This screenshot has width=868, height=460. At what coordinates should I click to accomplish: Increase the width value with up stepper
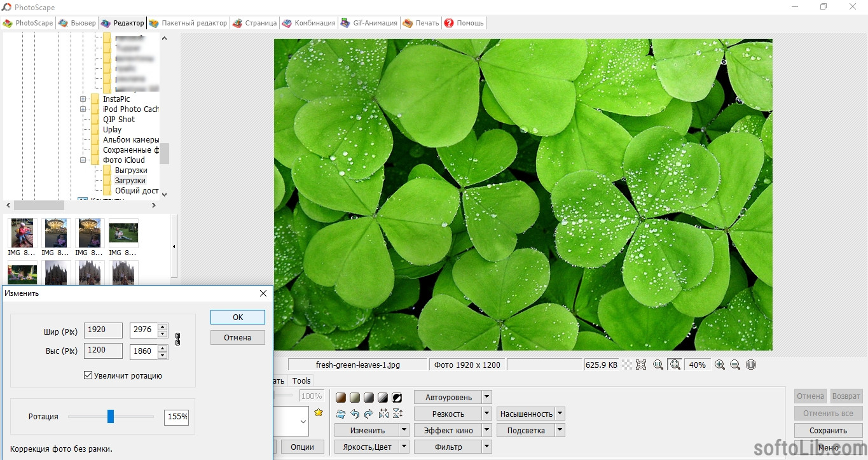point(163,326)
